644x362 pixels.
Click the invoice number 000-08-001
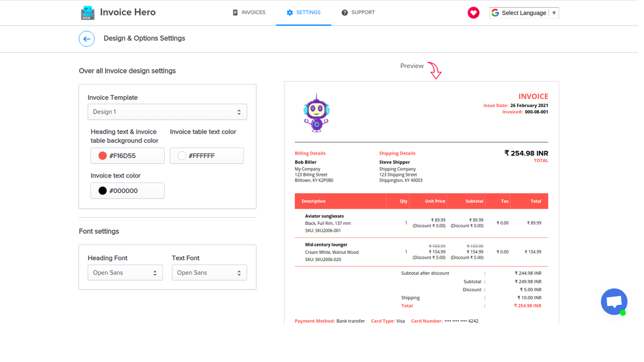click(x=536, y=112)
